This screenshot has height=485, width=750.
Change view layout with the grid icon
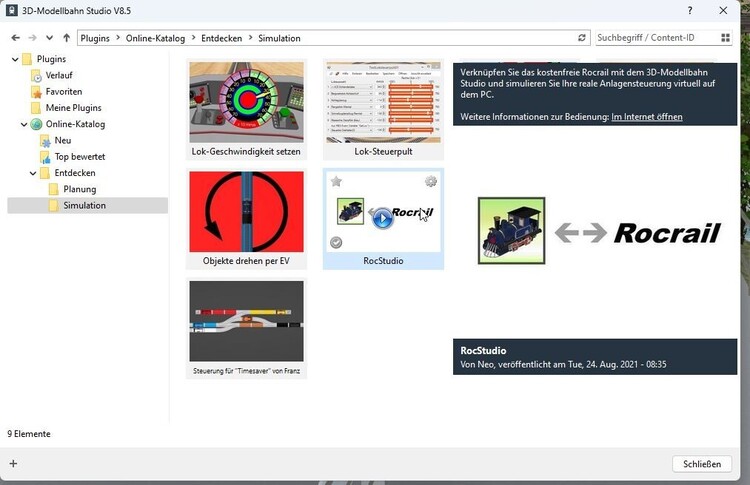tap(726, 38)
